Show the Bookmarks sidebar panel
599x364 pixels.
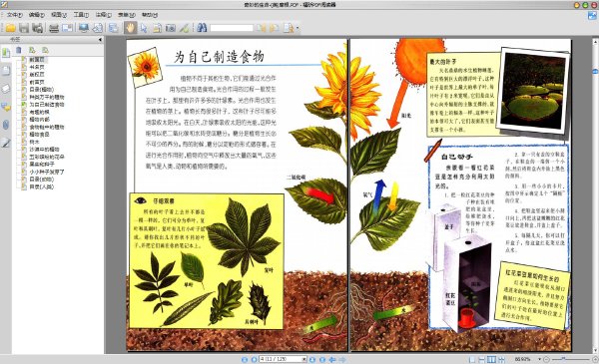(x=6, y=53)
